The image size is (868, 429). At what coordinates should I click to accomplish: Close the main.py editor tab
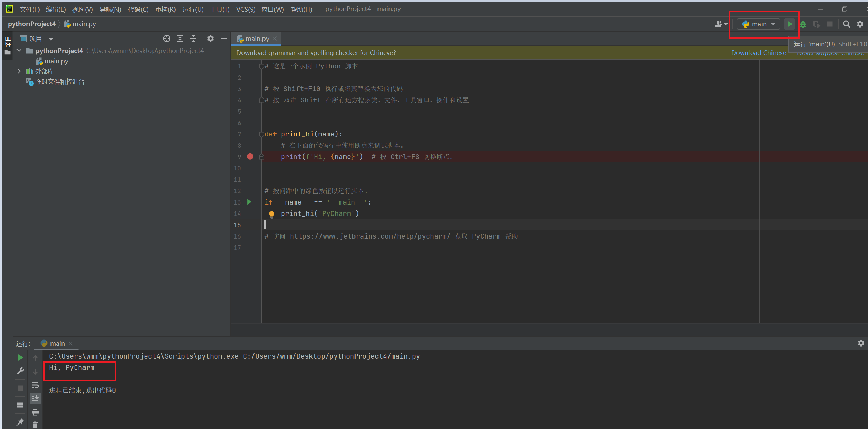[x=275, y=39]
